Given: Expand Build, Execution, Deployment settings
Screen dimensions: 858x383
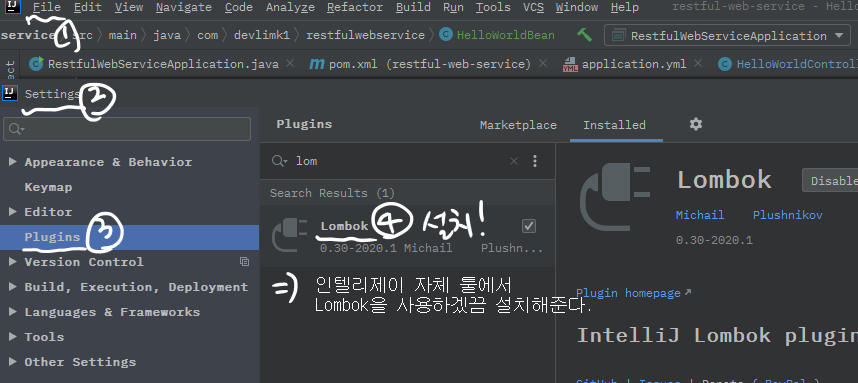Looking at the screenshot, I should [13, 287].
